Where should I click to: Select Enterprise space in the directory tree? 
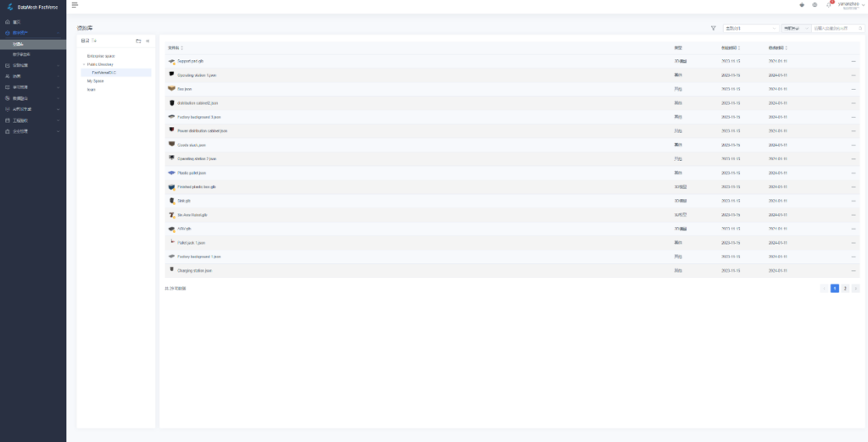(101, 57)
